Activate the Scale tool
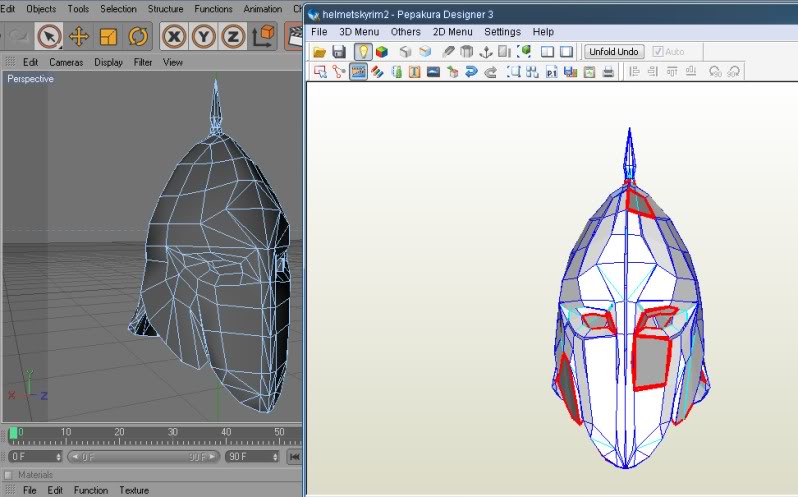 pyautogui.click(x=108, y=37)
